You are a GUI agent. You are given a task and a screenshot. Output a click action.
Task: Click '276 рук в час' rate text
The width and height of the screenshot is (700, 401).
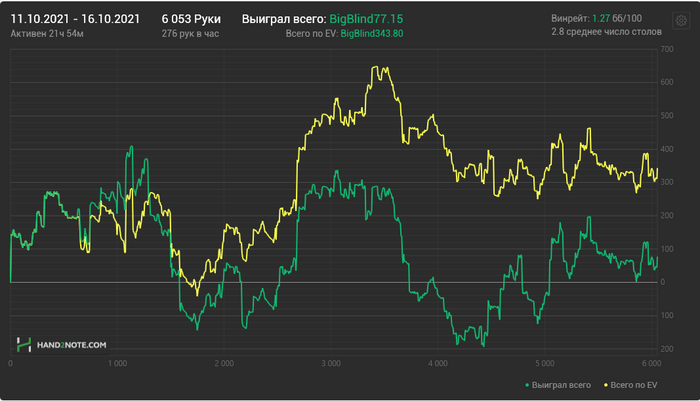click(190, 33)
